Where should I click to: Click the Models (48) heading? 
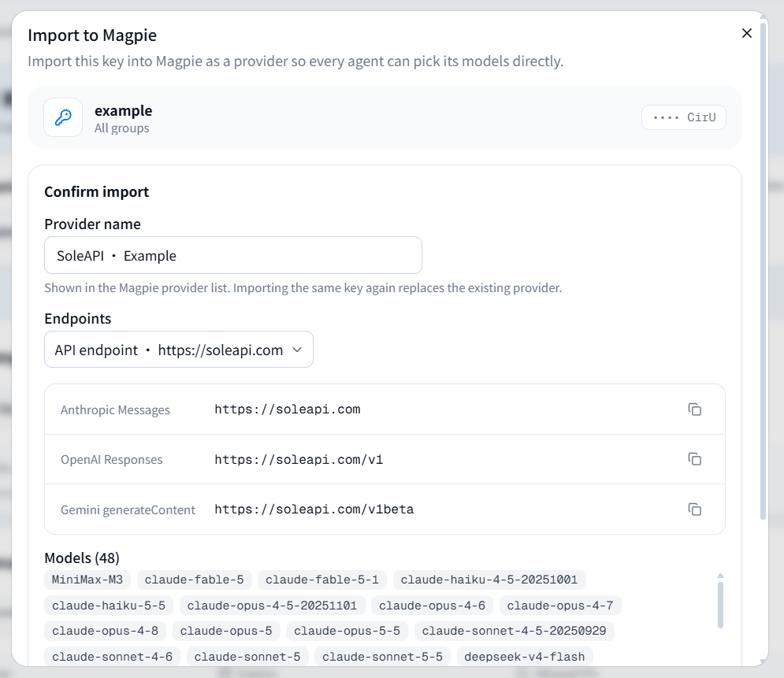82,558
